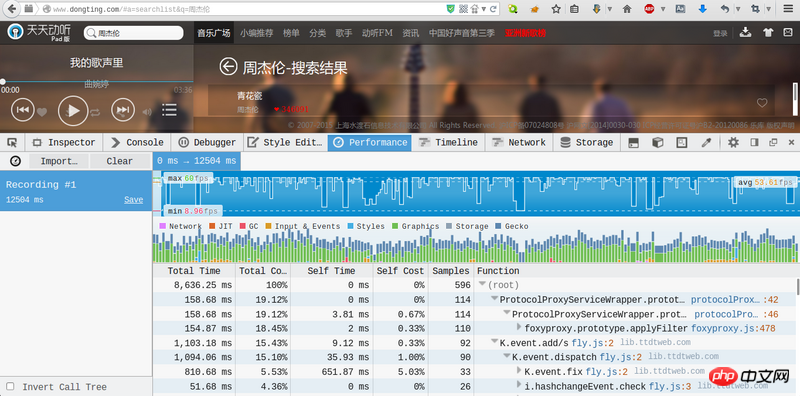
Task: Start recording with the stopwatch icon
Action: [x=15, y=161]
